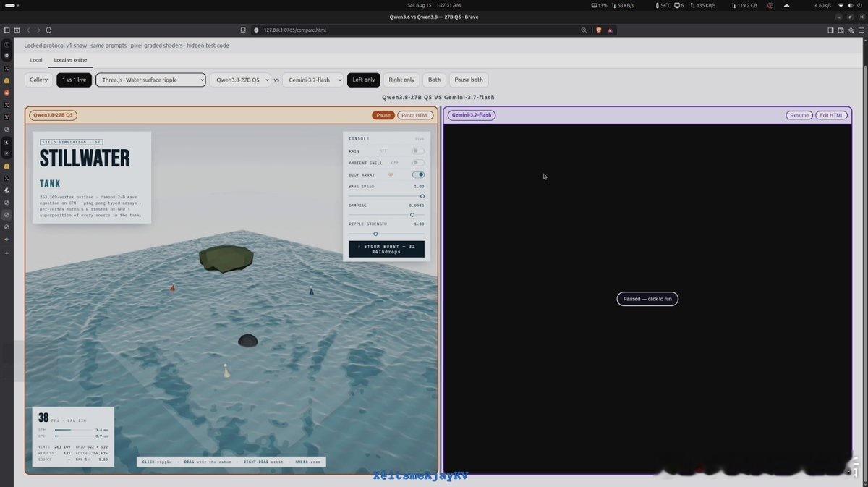This screenshot has height=487, width=868.
Task: Select the Local vs online tab
Action: [70, 60]
